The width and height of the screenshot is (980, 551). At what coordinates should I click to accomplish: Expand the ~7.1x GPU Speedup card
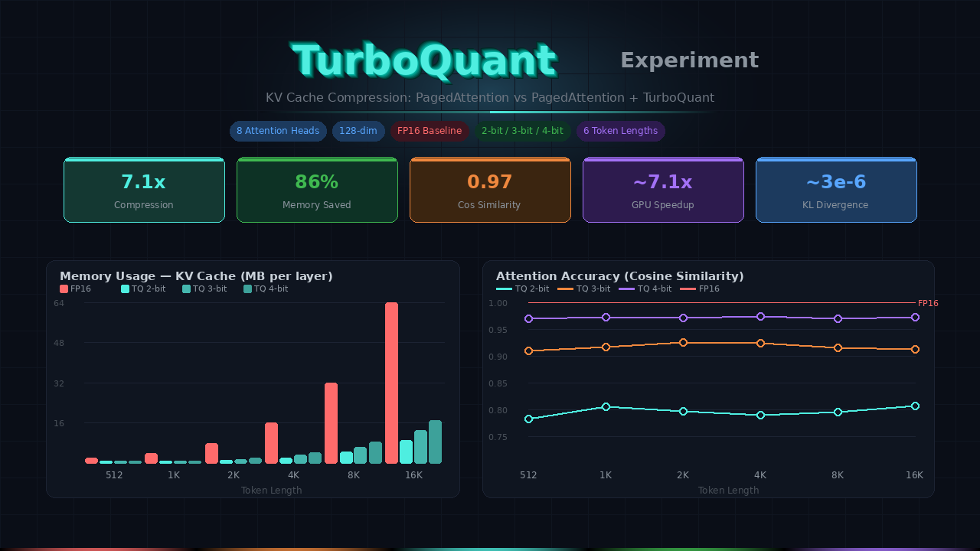pos(663,190)
